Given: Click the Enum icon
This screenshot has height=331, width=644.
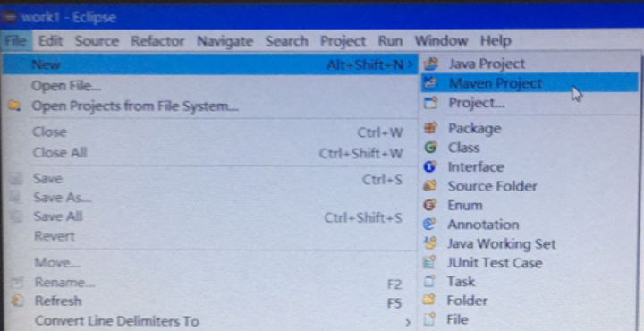Looking at the screenshot, I should pyautogui.click(x=429, y=205).
